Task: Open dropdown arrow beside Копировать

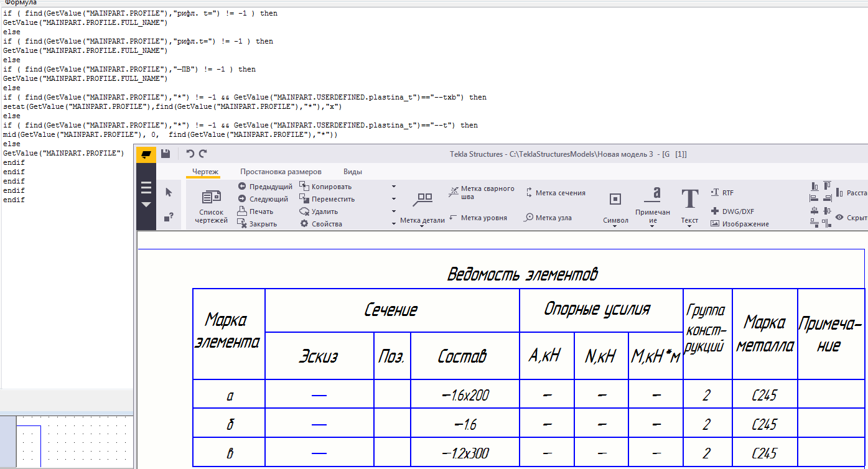Action: [394, 187]
